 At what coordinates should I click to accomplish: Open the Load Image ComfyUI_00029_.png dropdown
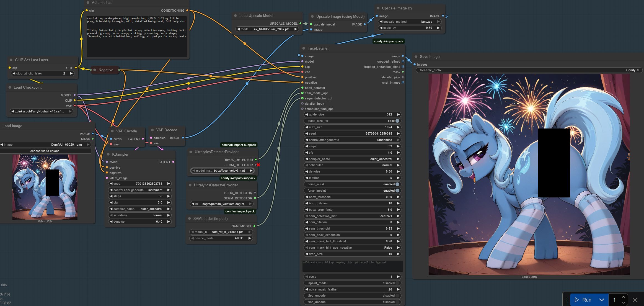(x=45, y=145)
